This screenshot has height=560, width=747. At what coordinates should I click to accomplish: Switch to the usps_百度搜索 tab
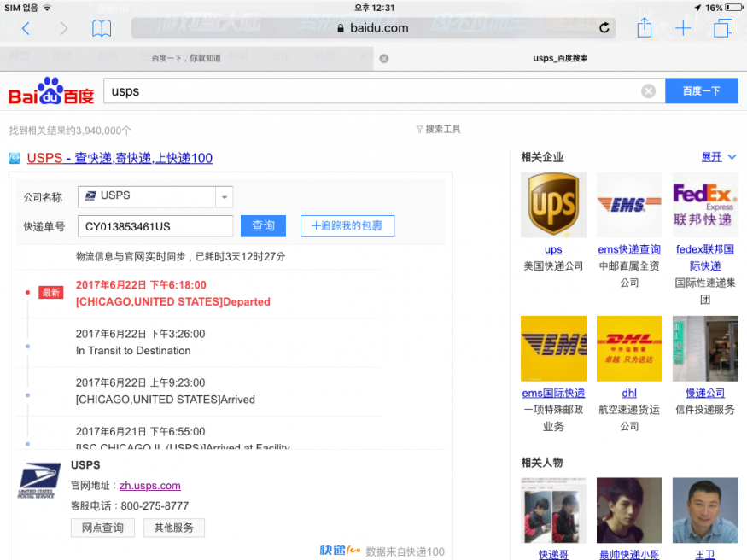[560, 58]
